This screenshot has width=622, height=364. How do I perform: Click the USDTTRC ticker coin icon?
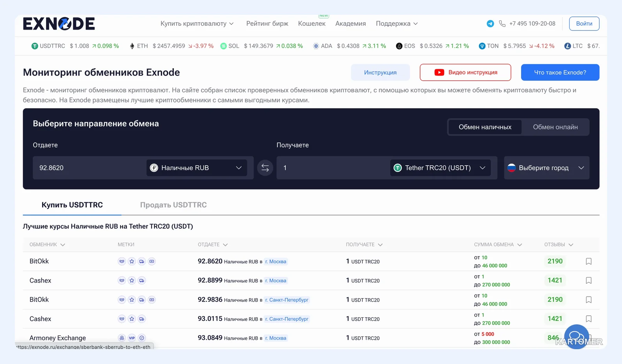[x=35, y=46]
